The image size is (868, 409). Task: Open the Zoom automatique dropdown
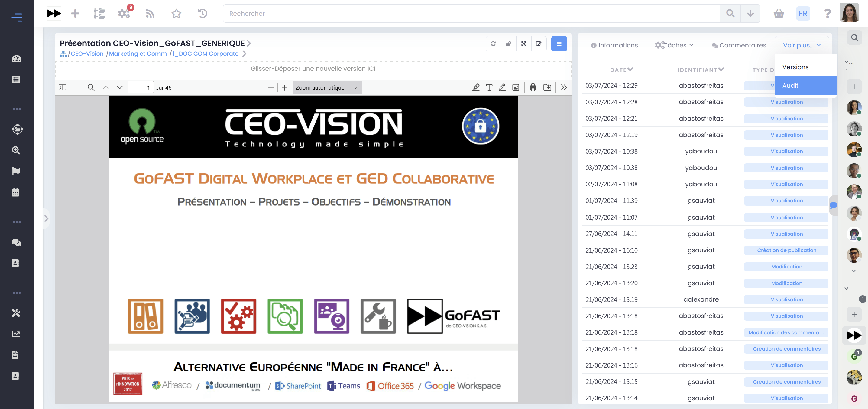tap(327, 88)
